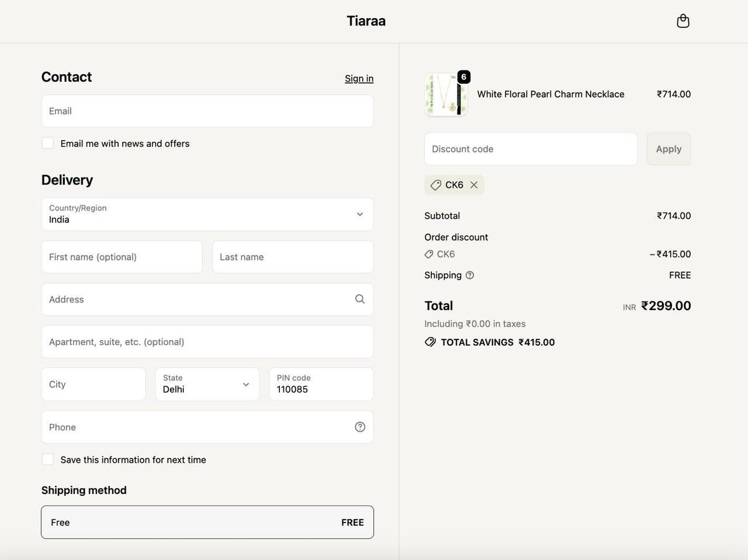The width and height of the screenshot is (748, 560).
Task: Open the State dropdown showing Delhi
Action: pos(208,384)
